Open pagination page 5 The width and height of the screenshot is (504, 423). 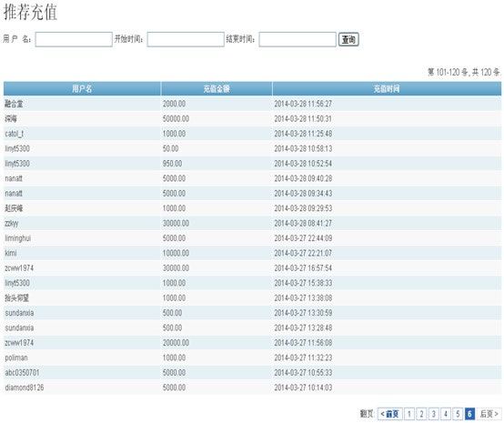(x=458, y=414)
